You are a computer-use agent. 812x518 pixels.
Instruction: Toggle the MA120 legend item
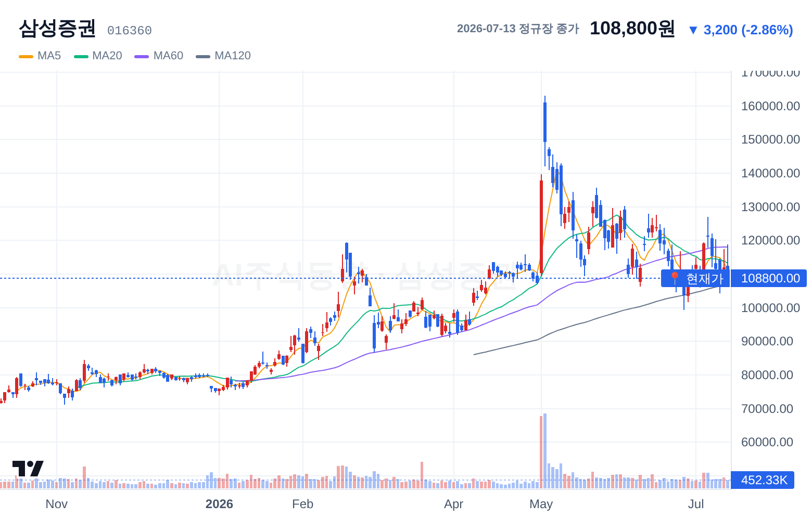tap(223, 56)
